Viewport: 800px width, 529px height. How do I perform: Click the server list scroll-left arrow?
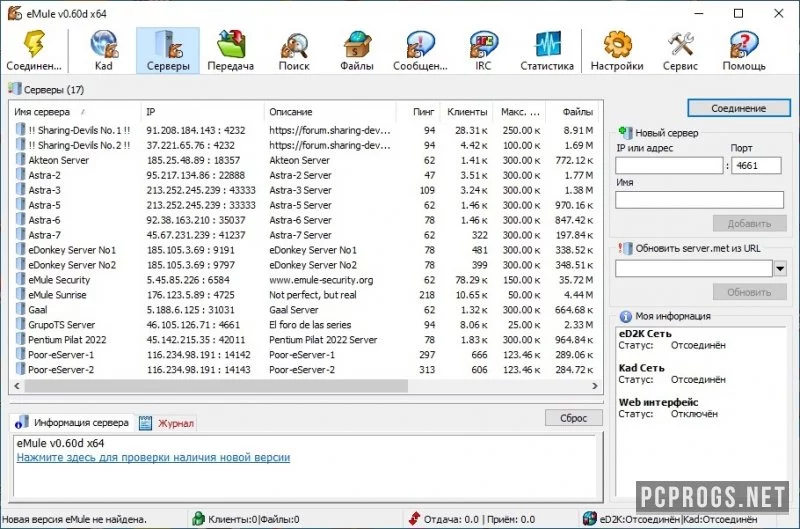coord(17,386)
